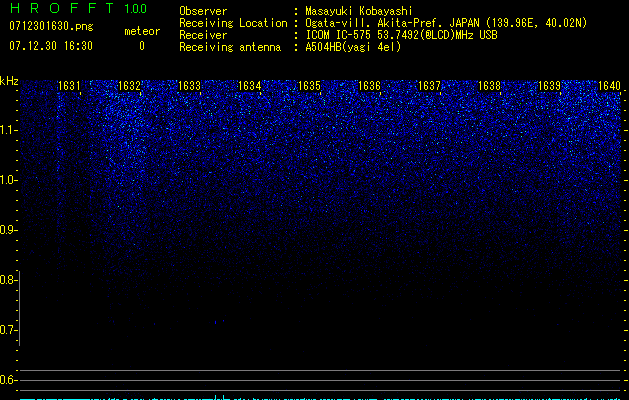
Task: Click the 0.9 kHz axis label
Action: click(8, 230)
